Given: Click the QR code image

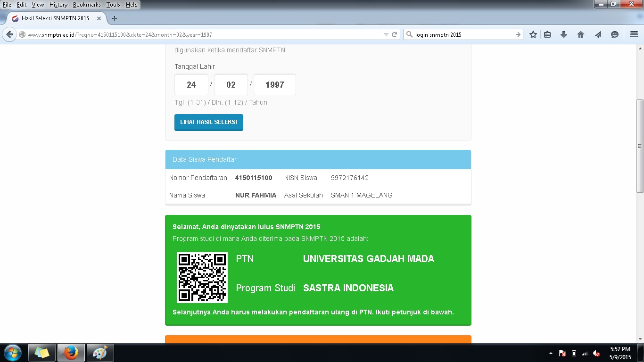Looking at the screenshot, I should click(202, 278).
